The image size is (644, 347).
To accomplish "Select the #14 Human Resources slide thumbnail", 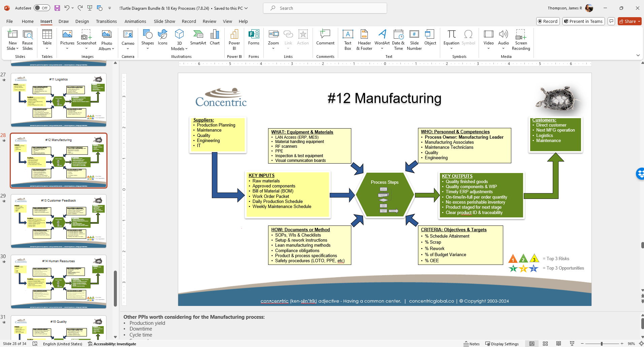I will point(59,282).
